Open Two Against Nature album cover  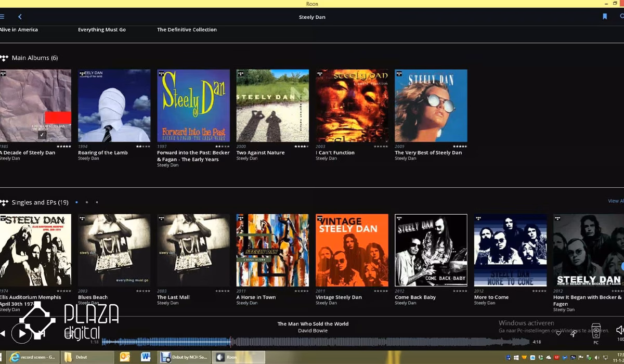point(272,106)
